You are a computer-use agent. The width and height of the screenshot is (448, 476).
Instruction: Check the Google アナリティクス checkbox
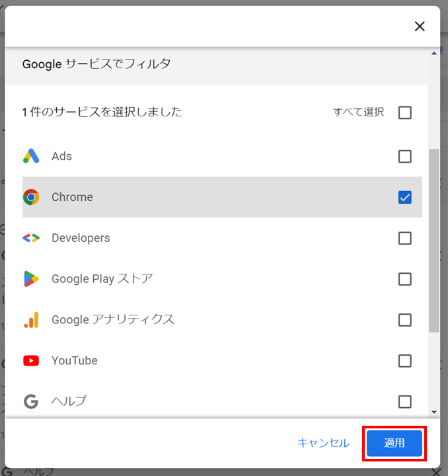coord(405,320)
